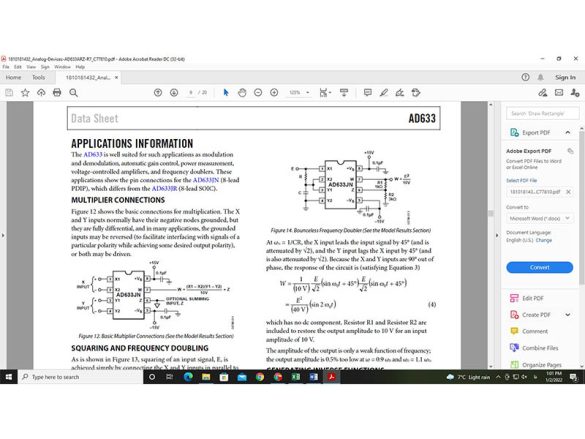585x439 pixels.
Task: Click the Windows taskbar search box
Action: coord(81,377)
